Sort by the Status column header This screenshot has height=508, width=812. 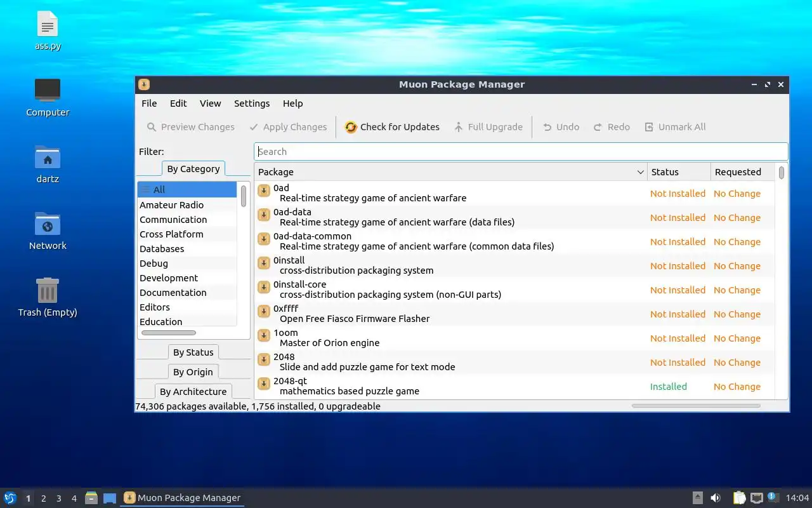tap(679, 172)
